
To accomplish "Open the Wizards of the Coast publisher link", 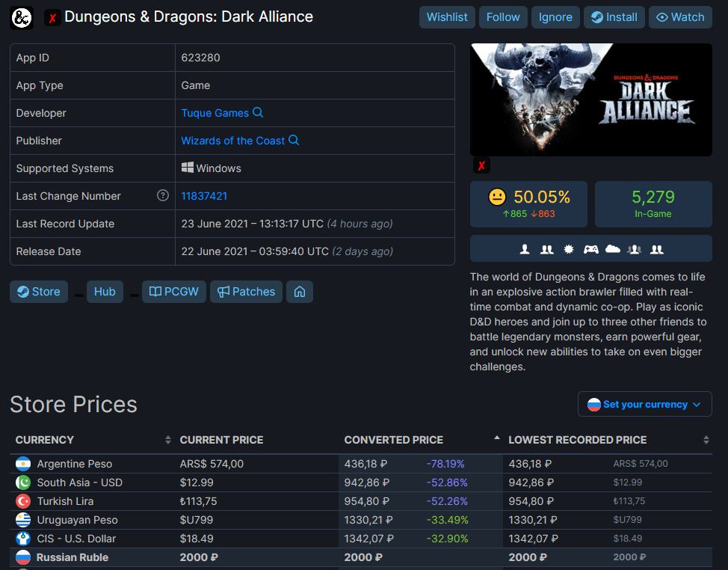I will click(232, 141).
